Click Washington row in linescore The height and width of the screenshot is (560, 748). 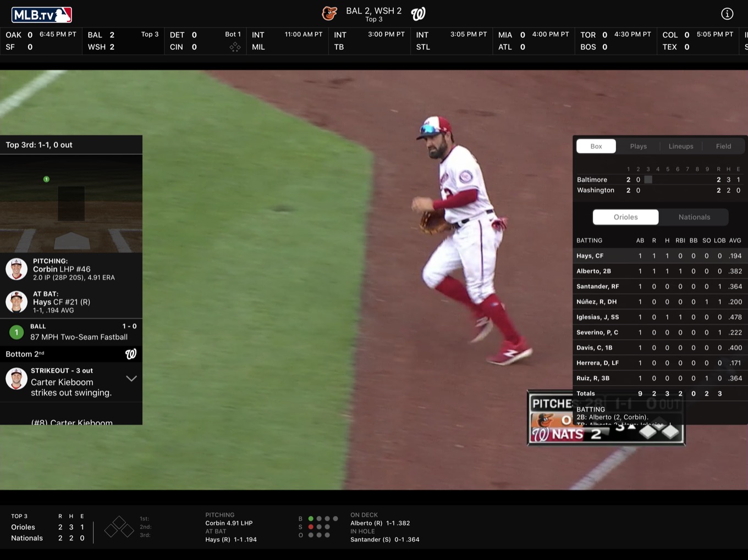659,190
